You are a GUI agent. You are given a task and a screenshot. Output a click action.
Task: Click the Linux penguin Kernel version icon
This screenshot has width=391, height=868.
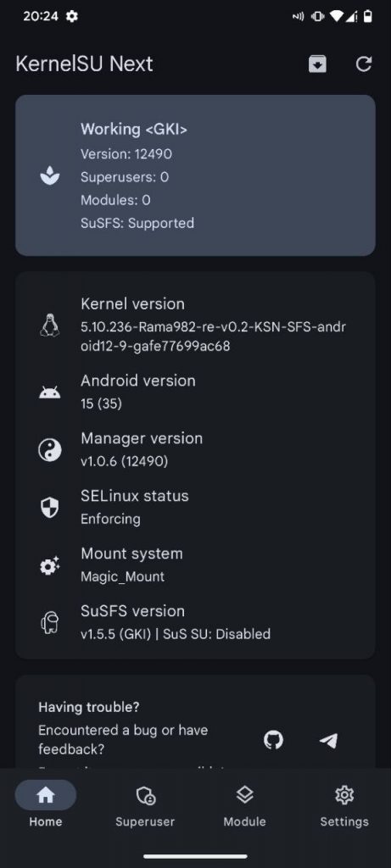[50, 325]
